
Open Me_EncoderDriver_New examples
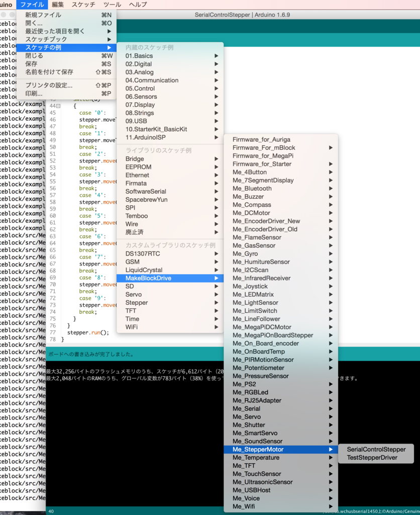point(281,221)
